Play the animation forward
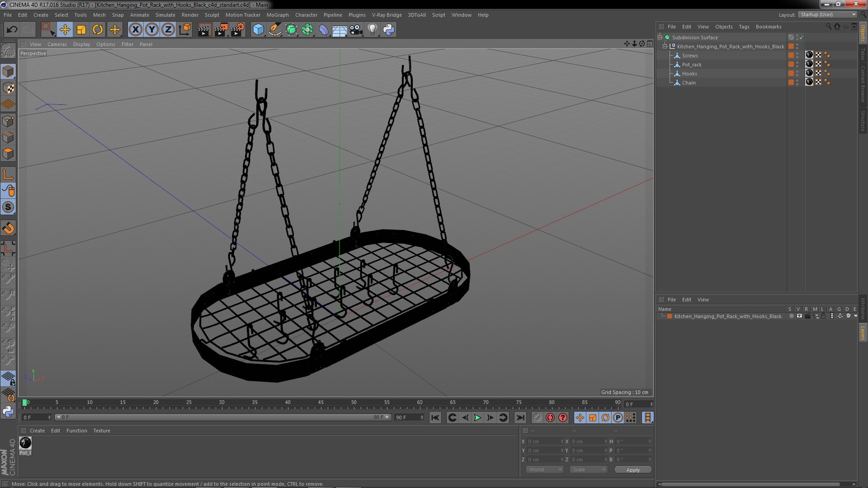This screenshot has height=488, width=868. (x=477, y=418)
